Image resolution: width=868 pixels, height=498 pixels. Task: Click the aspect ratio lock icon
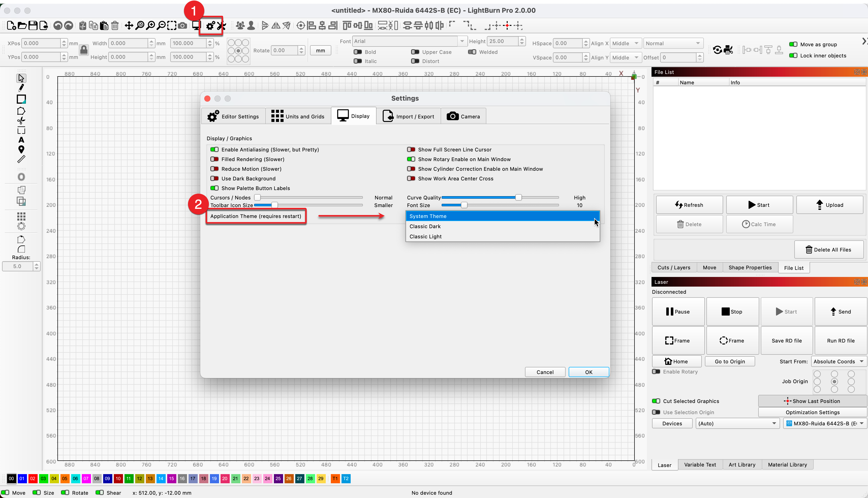coord(84,50)
